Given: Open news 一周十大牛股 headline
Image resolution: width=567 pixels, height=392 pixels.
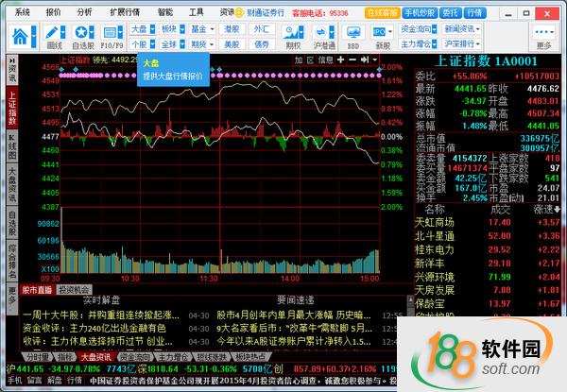Looking at the screenshot, I should [101, 315].
